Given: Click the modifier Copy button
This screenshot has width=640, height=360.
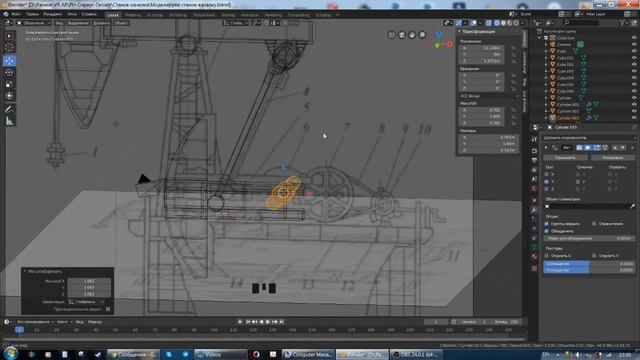Looking at the screenshot, I should [613, 158].
